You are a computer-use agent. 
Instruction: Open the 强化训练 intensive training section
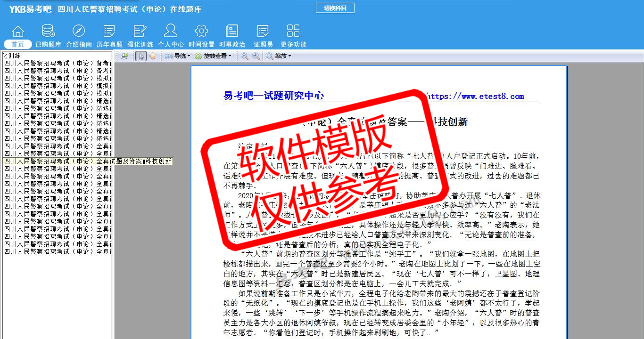pyautogui.click(x=140, y=37)
